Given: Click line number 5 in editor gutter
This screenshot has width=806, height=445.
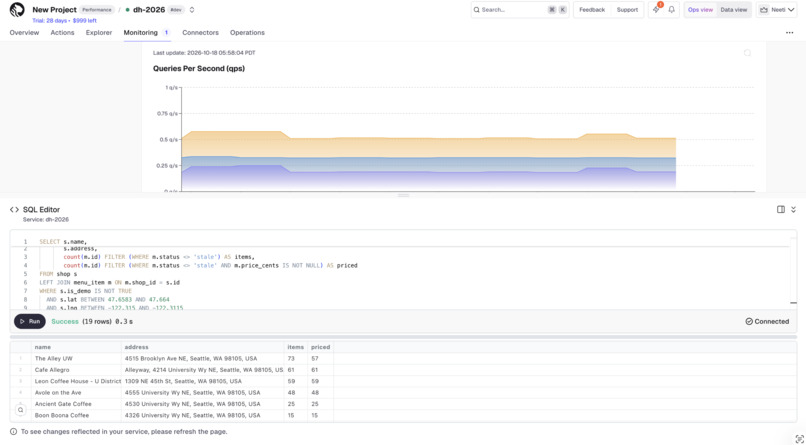Looking at the screenshot, I should pyautogui.click(x=25, y=274).
